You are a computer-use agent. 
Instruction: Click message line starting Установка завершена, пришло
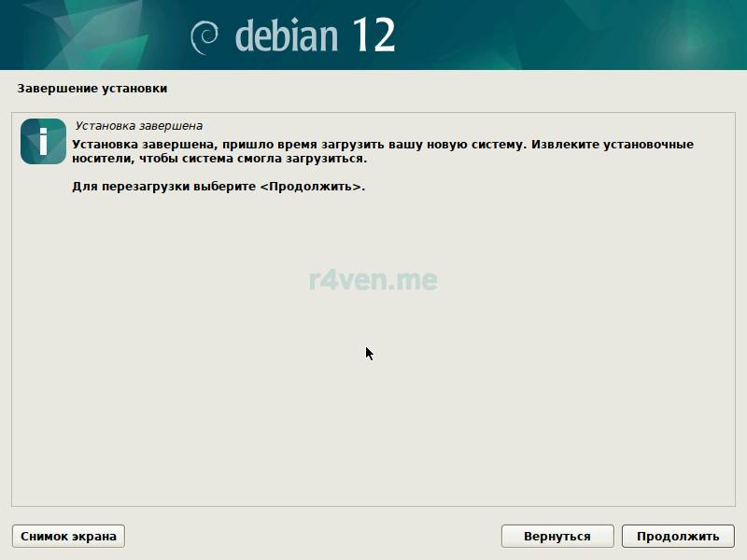pos(280,145)
